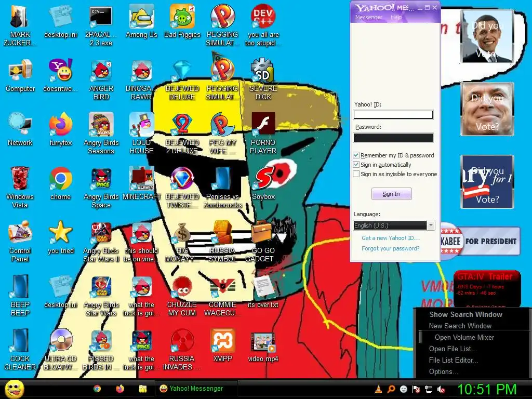Image resolution: width=532 pixels, height=399 pixels.
Task: Select the 'you tried' star icon
Action: (61, 237)
